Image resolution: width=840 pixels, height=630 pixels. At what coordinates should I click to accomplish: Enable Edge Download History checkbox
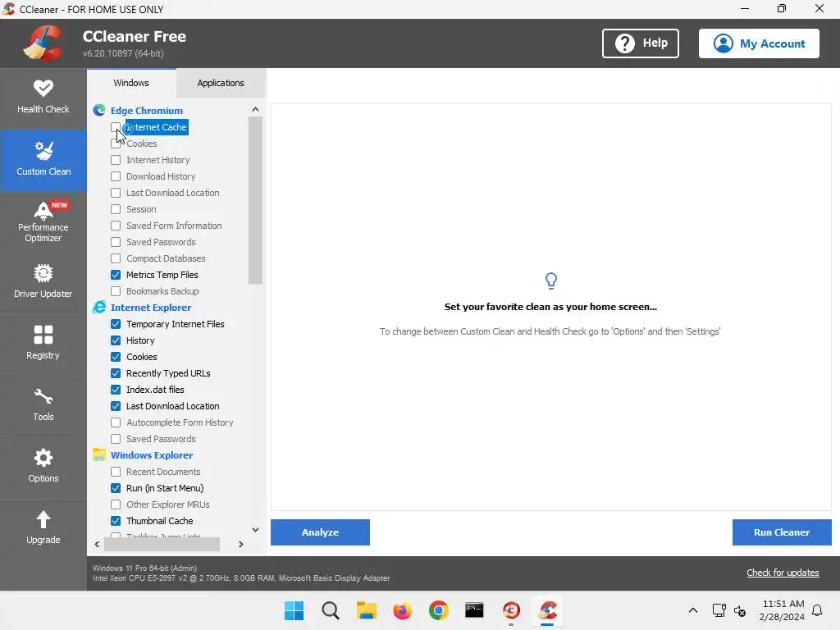pyautogui.click(x=116, y=176)
